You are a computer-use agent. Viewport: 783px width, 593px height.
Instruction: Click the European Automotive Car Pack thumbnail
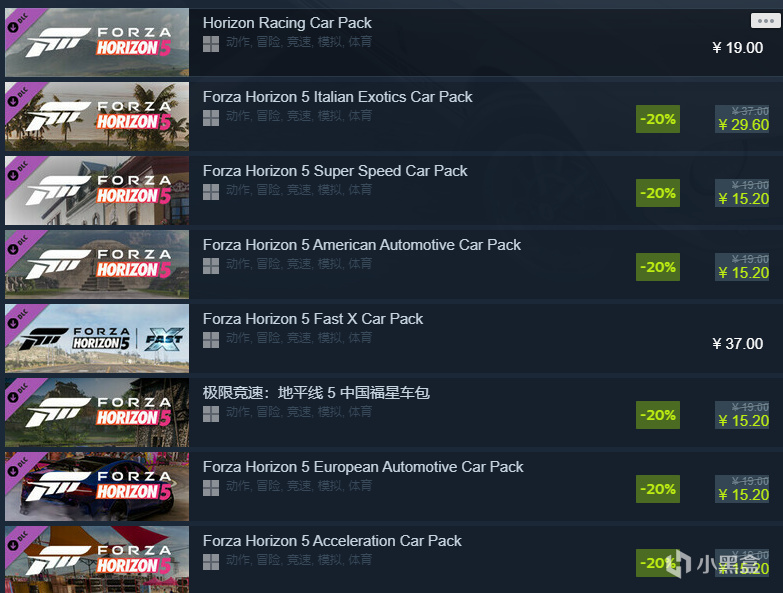97,487
